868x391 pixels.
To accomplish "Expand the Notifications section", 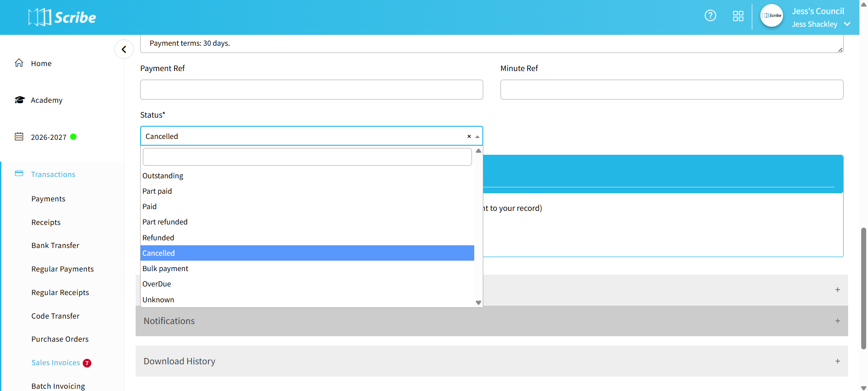I will (x=837, y=321).
